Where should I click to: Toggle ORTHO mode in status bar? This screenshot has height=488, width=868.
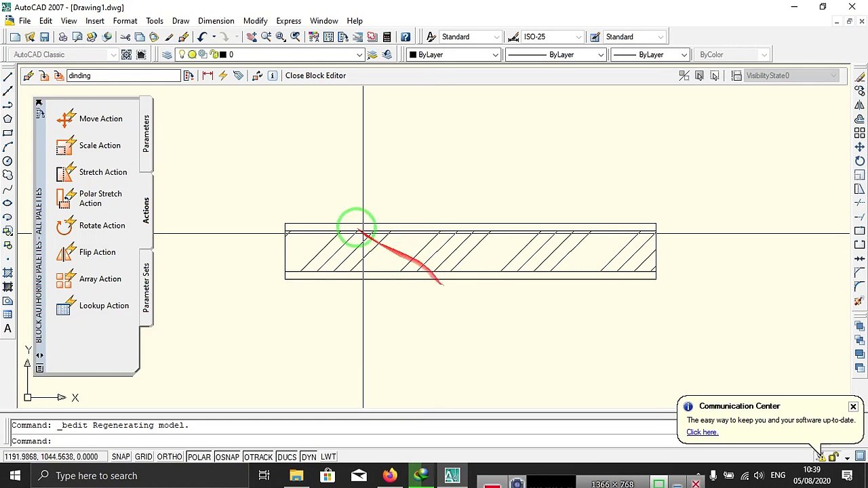(170, 457)
